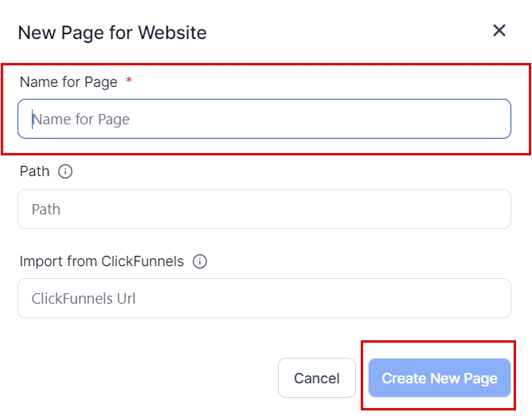Click the info icon beside Path
Viewport: 532px width, 416px height.
click(x=65, y=171)
